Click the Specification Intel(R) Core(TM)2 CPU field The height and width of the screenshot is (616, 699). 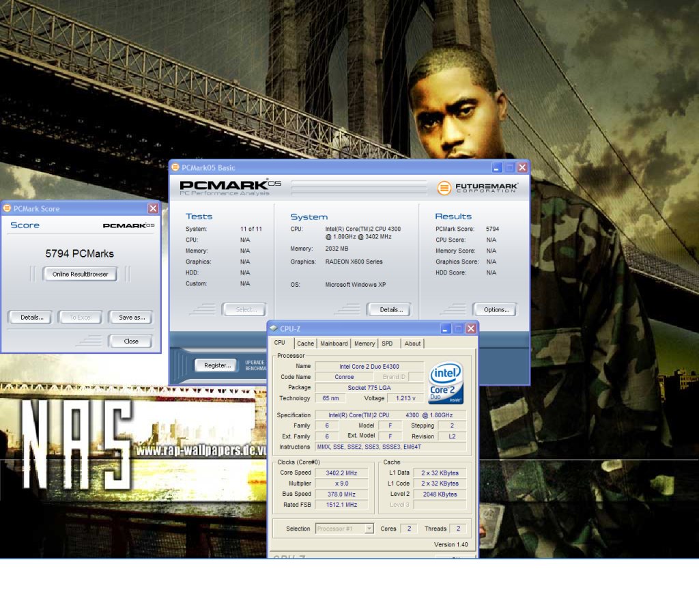pos(391,415)
